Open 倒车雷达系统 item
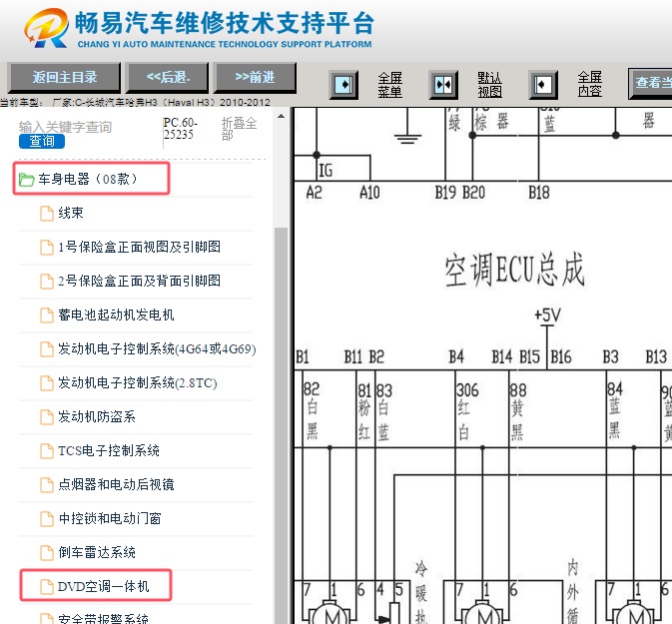This screenshot has width=672, height=624. click(x=97, y=552)
